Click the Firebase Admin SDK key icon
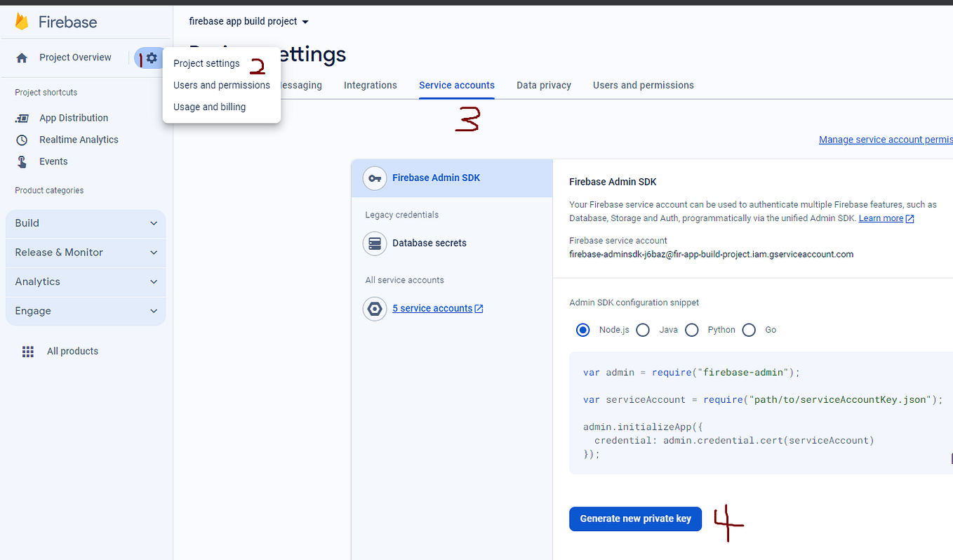Viewport: 953px width, 560px height. point(375,178)
